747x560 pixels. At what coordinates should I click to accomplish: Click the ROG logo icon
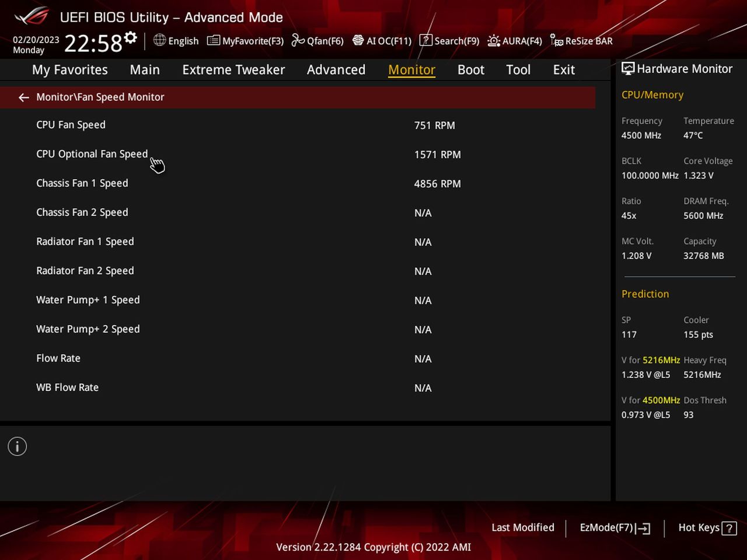tap(32, 16)
